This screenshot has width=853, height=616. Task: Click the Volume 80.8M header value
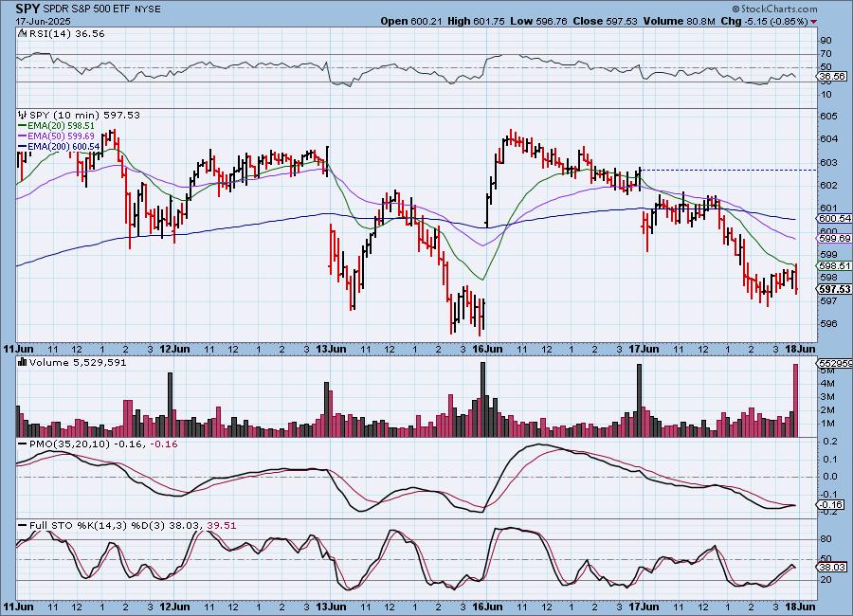tap(680, 21)
